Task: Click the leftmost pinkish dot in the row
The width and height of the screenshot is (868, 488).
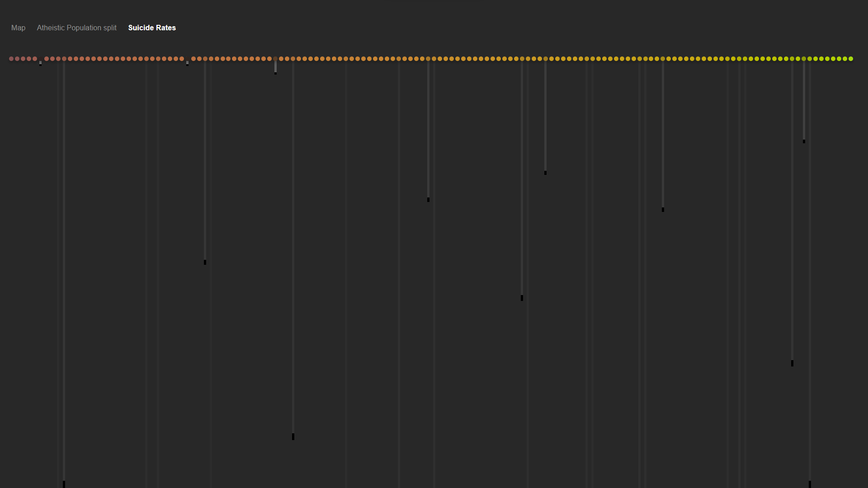Action: pyautogui.click(x=11, y=59)
